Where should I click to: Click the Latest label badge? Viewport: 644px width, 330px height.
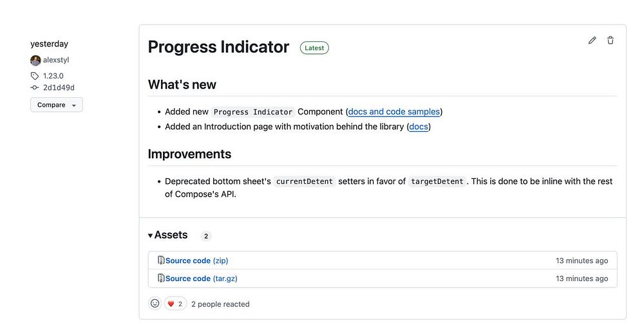(314, 48)
